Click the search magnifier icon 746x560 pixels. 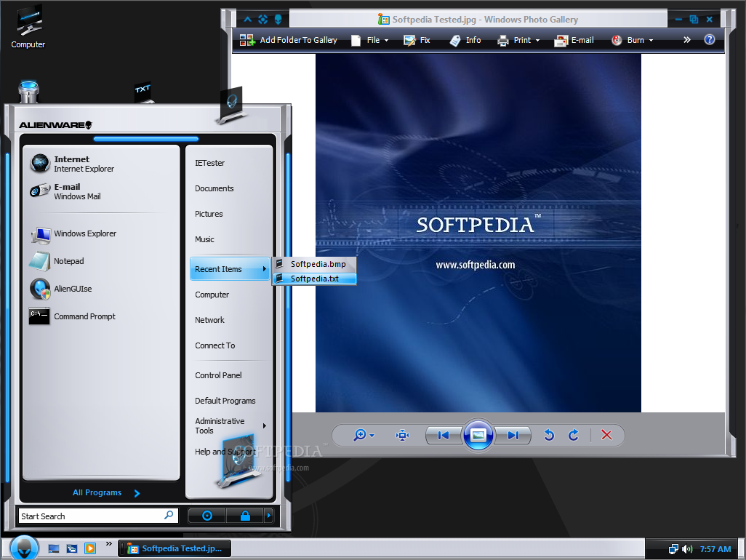point(169,516)
